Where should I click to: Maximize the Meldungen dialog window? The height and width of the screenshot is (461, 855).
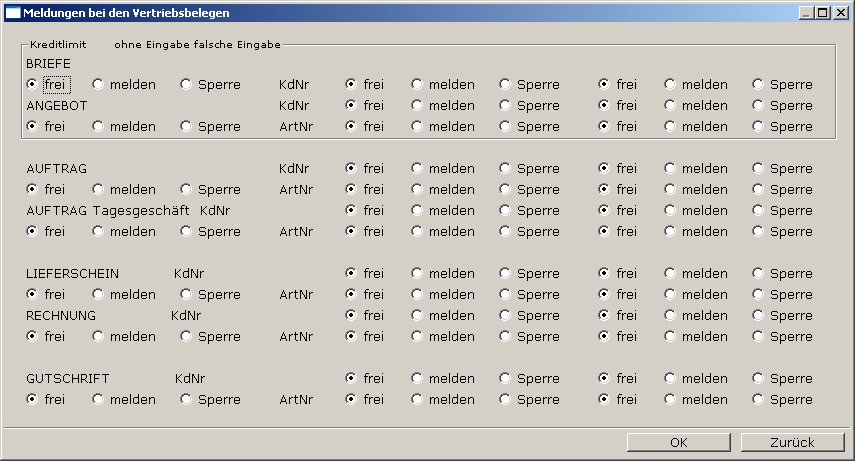click(824, 13)
